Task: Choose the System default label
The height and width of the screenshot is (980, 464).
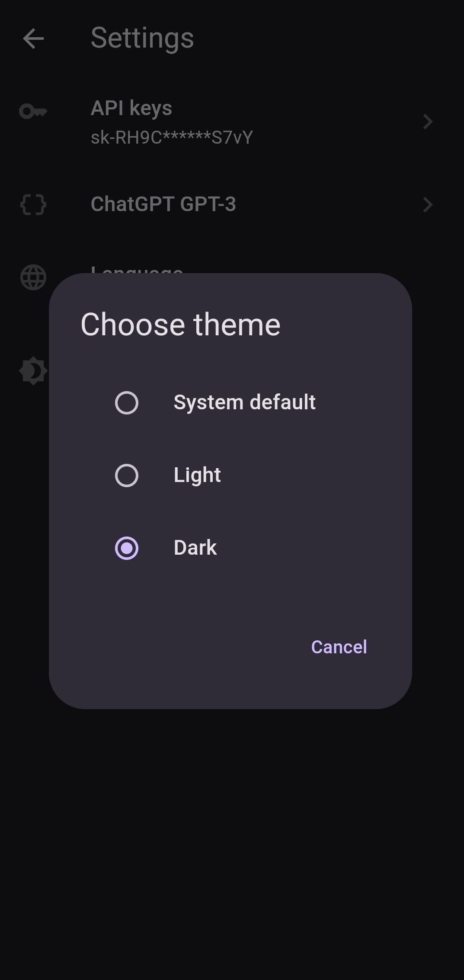Action: [x=245, y=402]
